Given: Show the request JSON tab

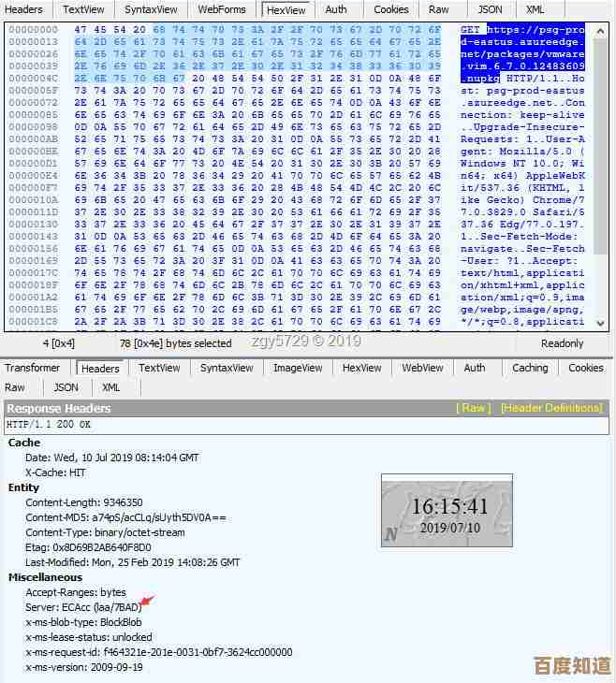Looking at the screenshot, I should (x=490, y=9).
